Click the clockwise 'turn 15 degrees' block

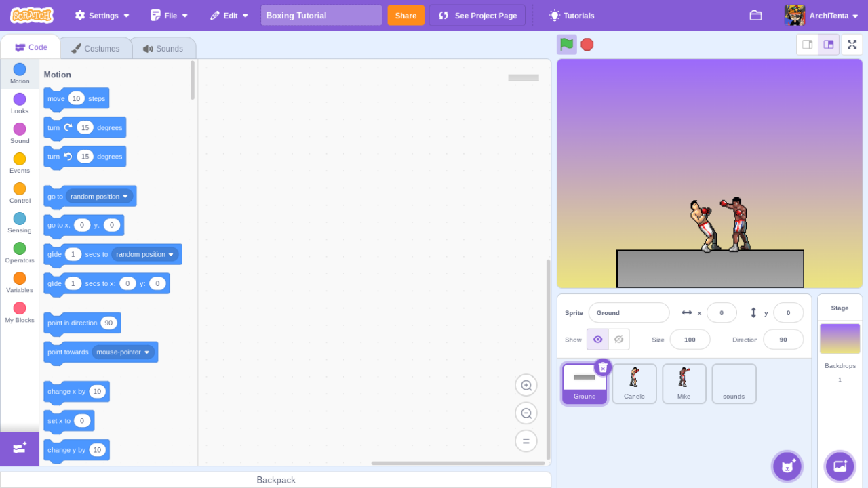tap(85, 127)
